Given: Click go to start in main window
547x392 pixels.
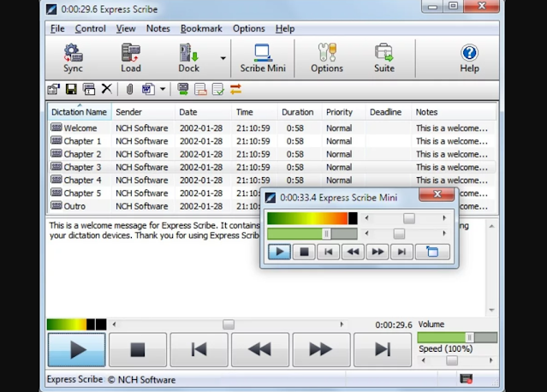Looking at the screenshot, I should (x=199, y=349).
